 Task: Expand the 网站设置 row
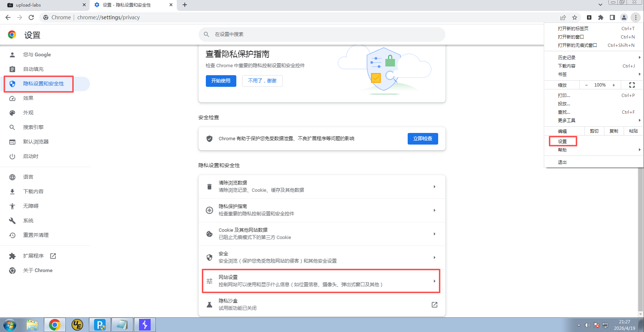321,281
